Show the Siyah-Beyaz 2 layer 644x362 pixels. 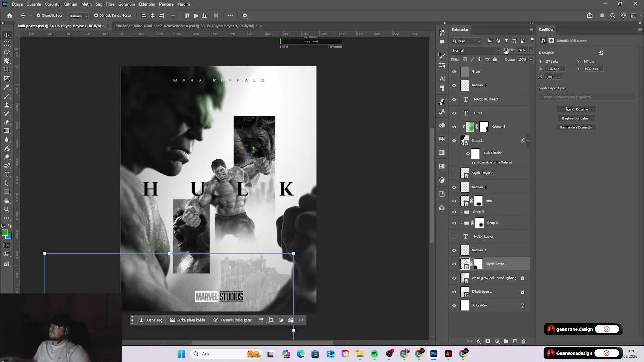click(454, 173)
